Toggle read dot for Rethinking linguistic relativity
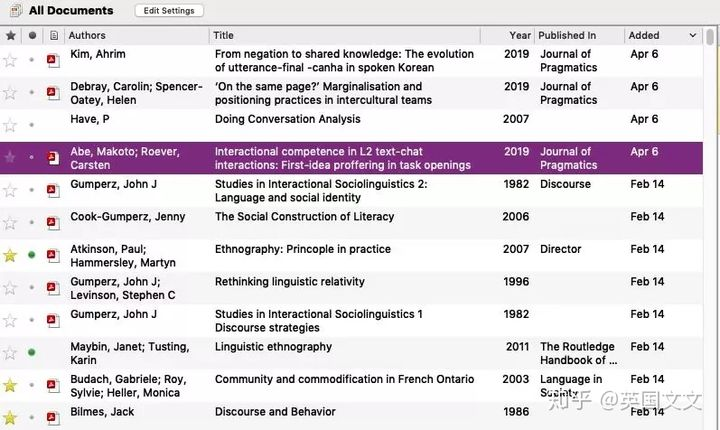This screenshot has width=720, height=430. click(x=32, y=288)
